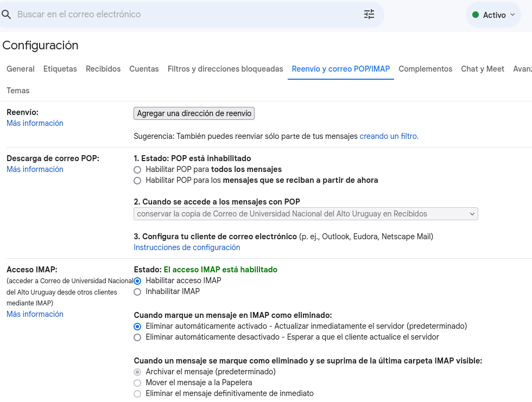Switch to the Temas tab

pos(18,91)
